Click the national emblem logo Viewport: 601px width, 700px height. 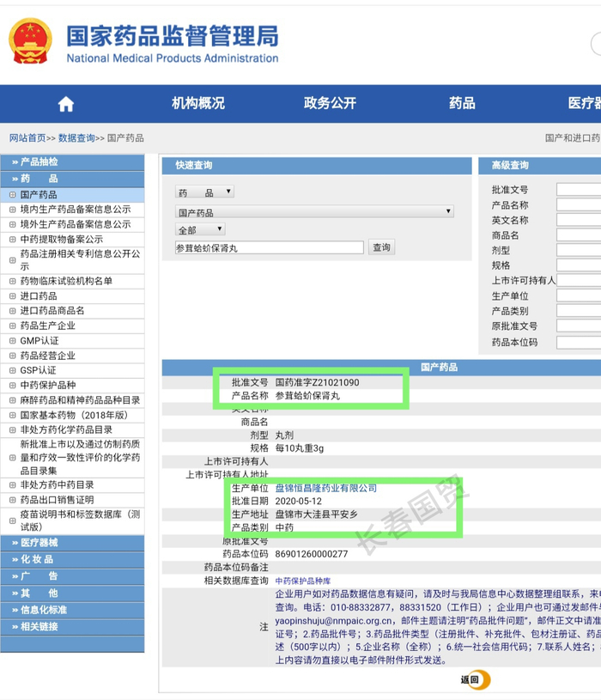(x=30, y=41)
